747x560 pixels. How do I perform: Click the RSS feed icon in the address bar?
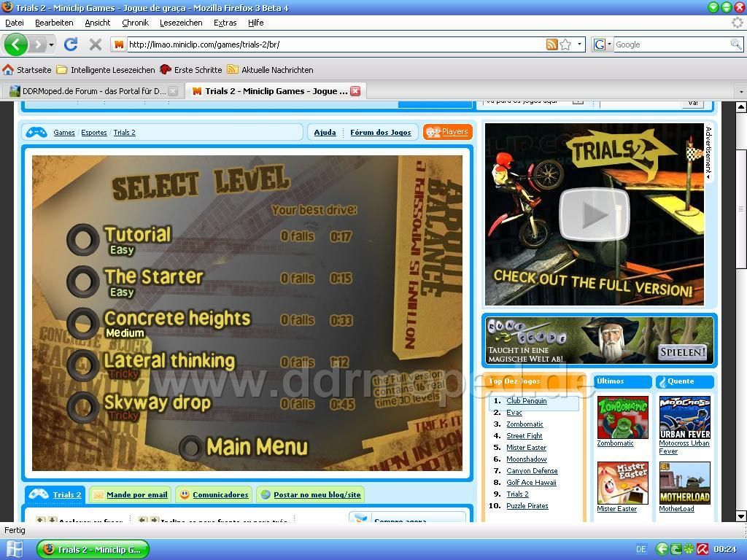point(551,44)
